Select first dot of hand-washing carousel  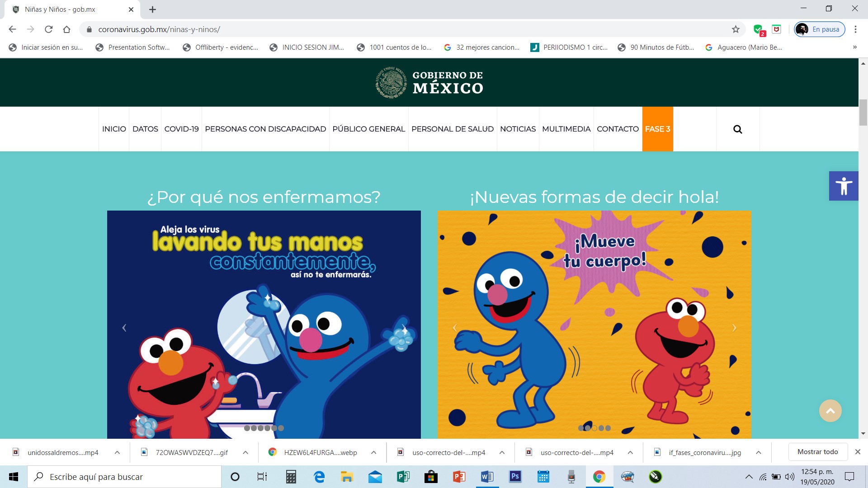click(x=247, y=428)
